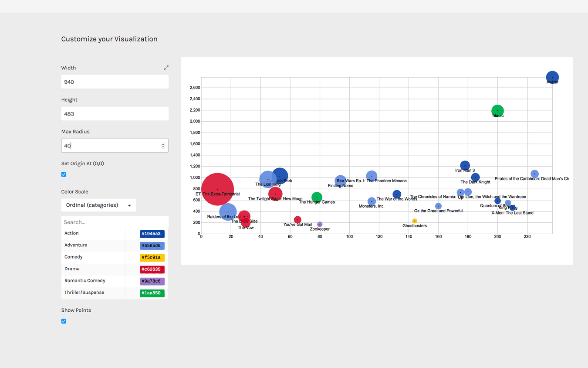Click the Height input showing 483
Screen dimensions: 588x368
(x=115, y=113)
